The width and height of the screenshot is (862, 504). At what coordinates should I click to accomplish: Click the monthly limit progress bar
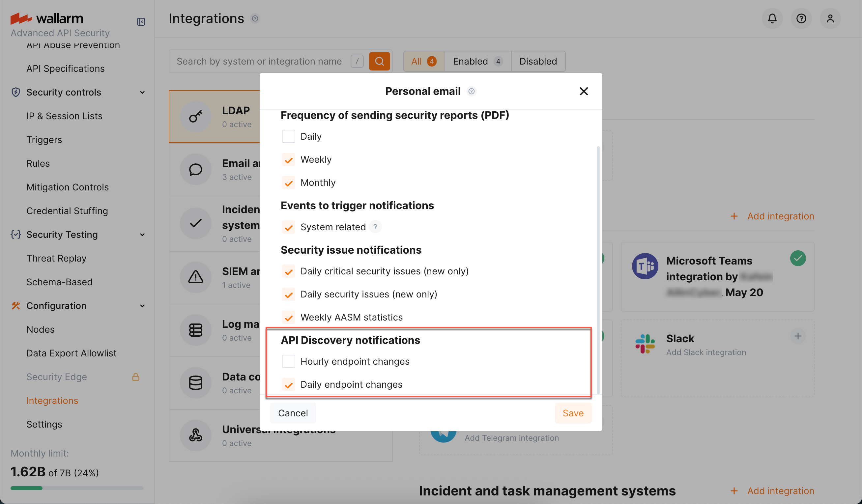77,488
